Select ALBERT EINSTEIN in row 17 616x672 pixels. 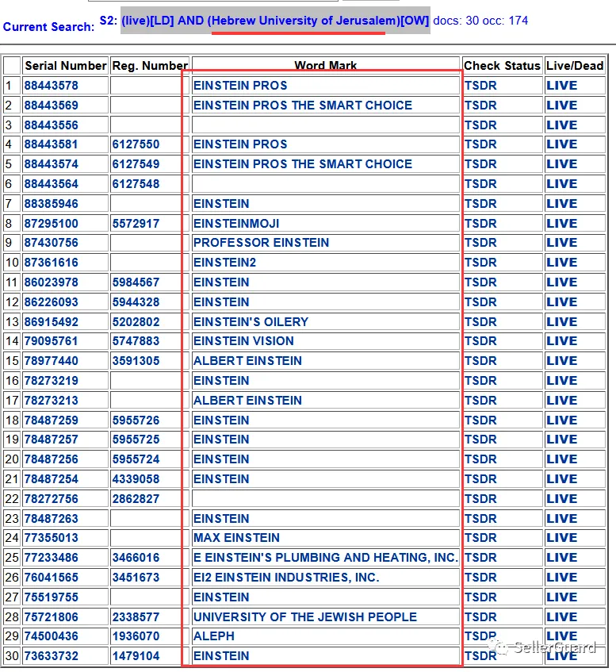pos(247,401)
